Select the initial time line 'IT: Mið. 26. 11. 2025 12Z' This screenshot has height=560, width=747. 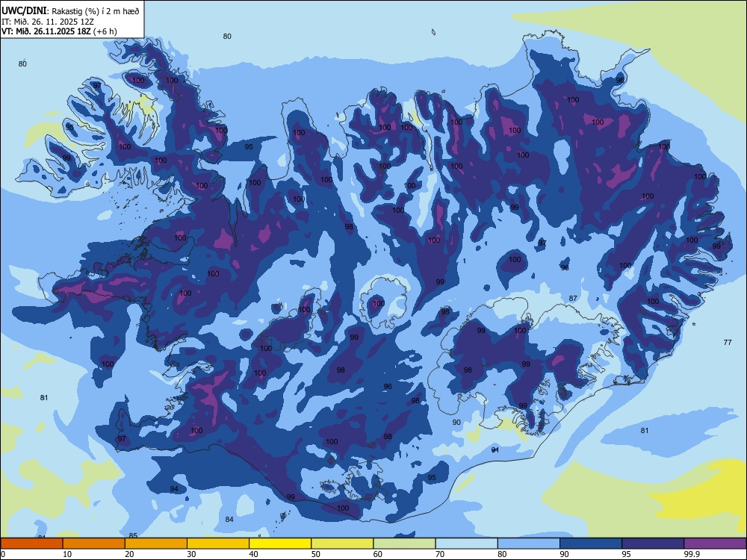48,22
